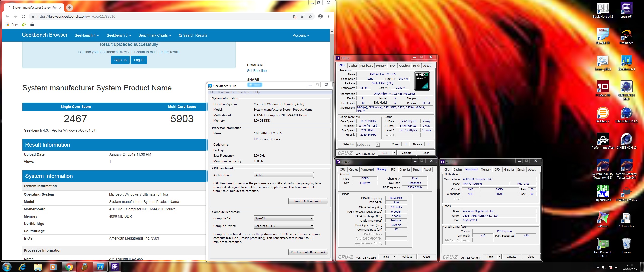The image size is (644, 272).
Task: Launch PerformanceTest desktop shortcut
Action: tap(603, 141)
